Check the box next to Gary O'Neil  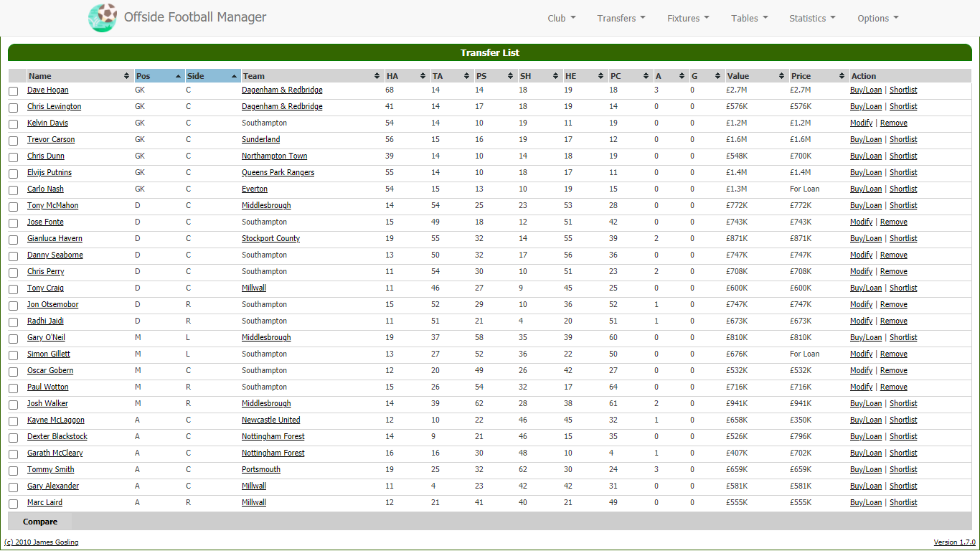click(14, 339)
